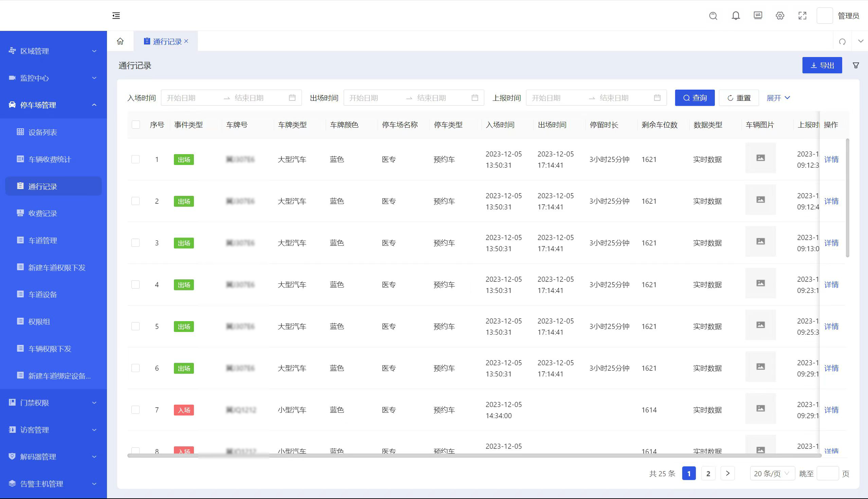The height and width of the screenshot is (499, 868).
Task: Open calendar icon of 上报时间 range
Action: pyautogui.click(x=657, y=98)
